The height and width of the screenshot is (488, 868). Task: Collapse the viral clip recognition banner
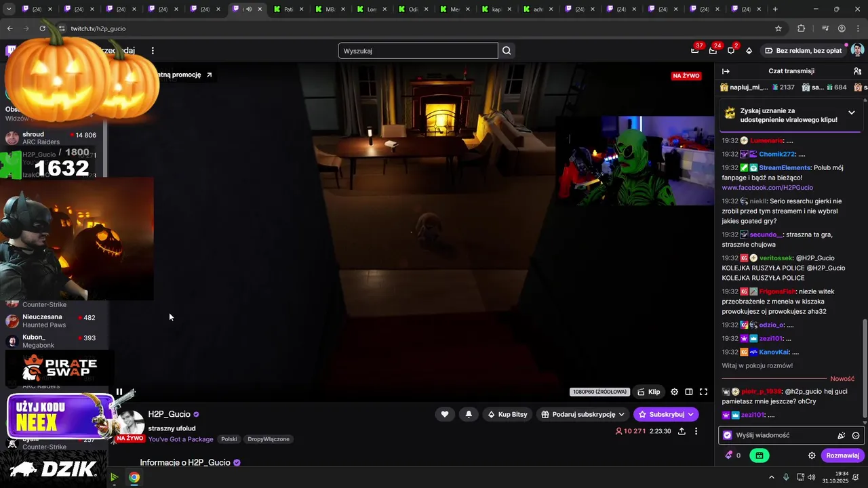click(x=852, y=113)
